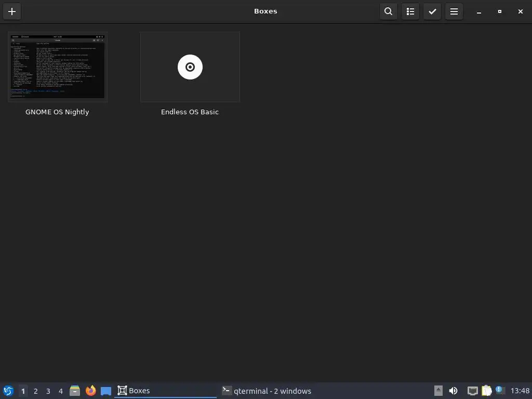Launch Firefox from the taskbar
Screen dimensions: 532x399
point(90,391)
